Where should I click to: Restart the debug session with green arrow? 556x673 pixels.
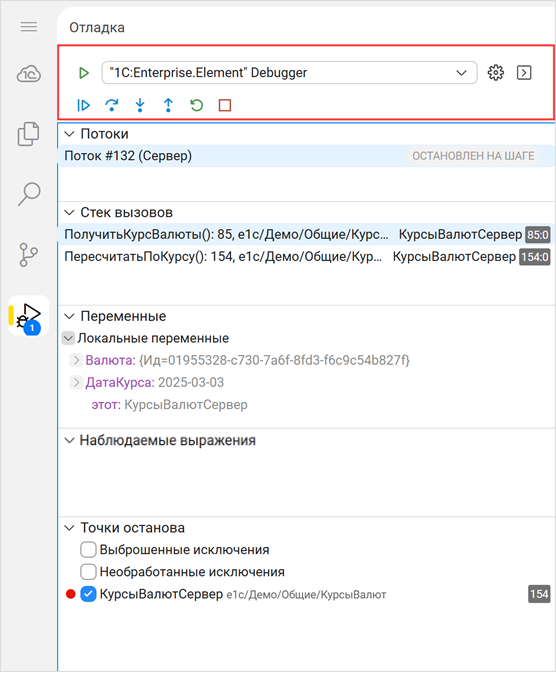pos(197,105)
